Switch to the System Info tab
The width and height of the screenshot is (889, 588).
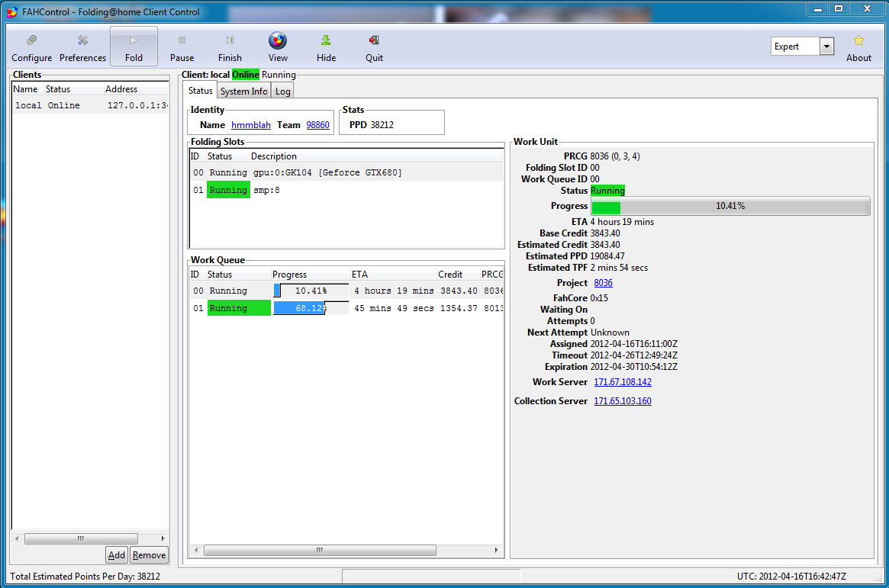click(x=243, y=92)
